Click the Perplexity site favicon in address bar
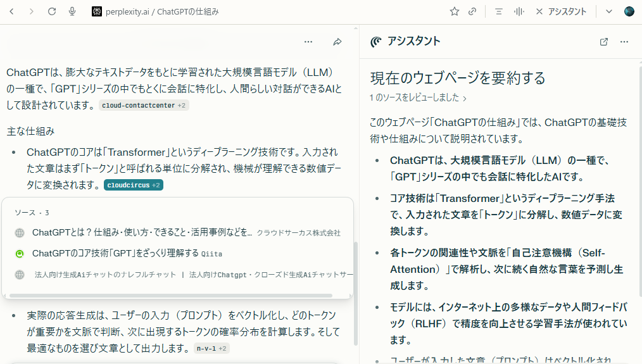Viewport: 642px width, 364px height. [97, 11]
